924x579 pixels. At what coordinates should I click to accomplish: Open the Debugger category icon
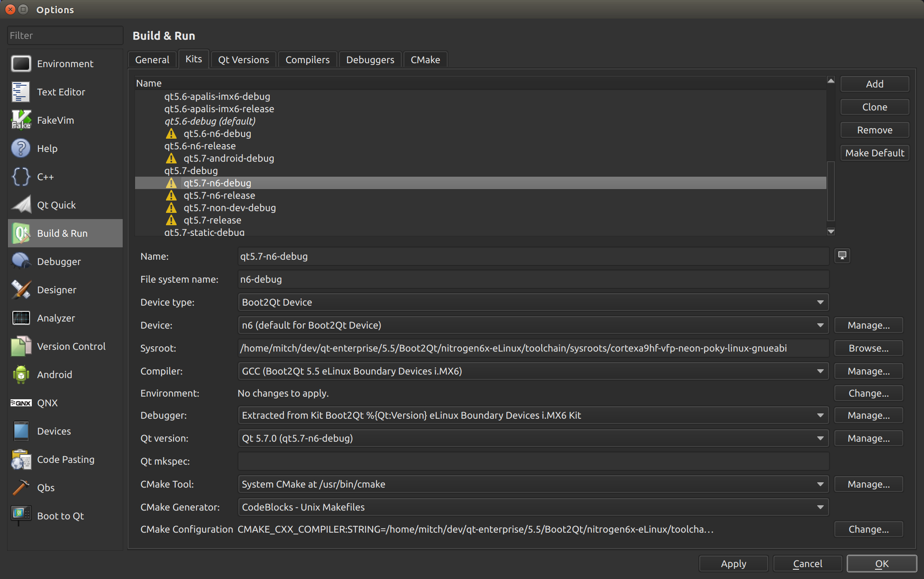[x=21, y=261]
